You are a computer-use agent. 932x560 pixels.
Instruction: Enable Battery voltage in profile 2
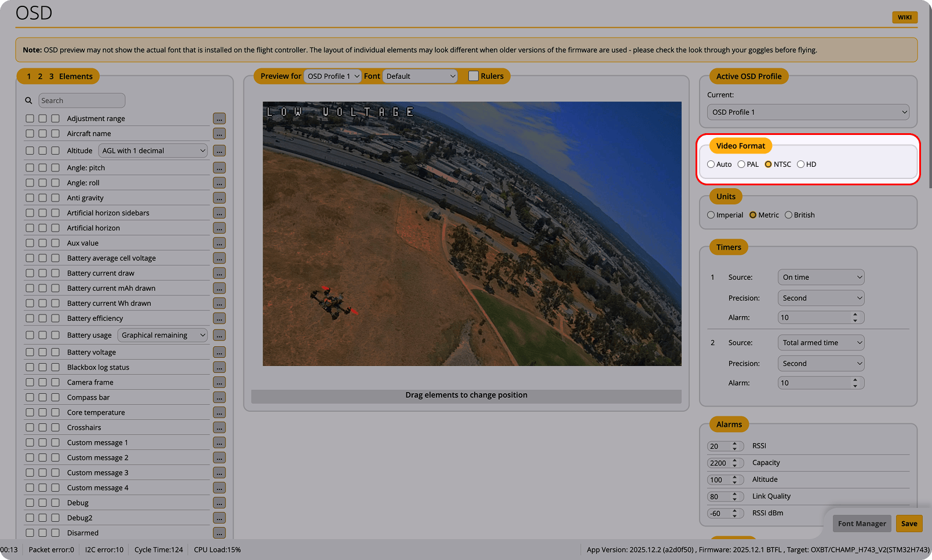42,352
